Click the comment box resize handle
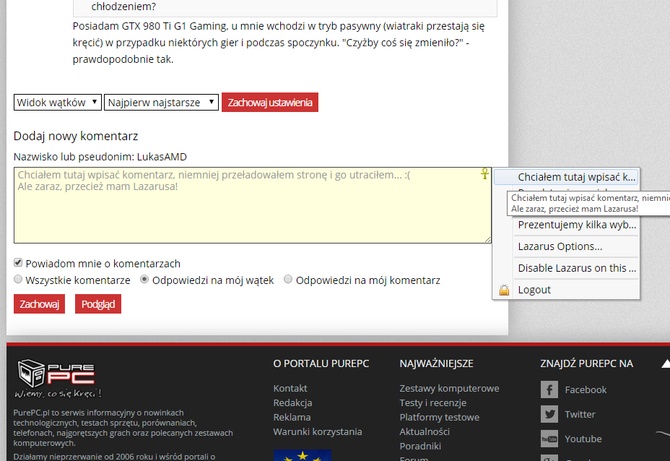670x461 pixels. (488, 240)
